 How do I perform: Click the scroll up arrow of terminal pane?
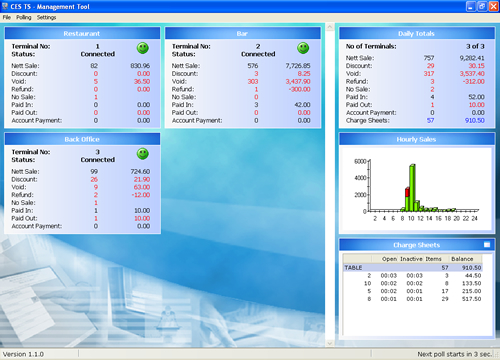(330, 27)
